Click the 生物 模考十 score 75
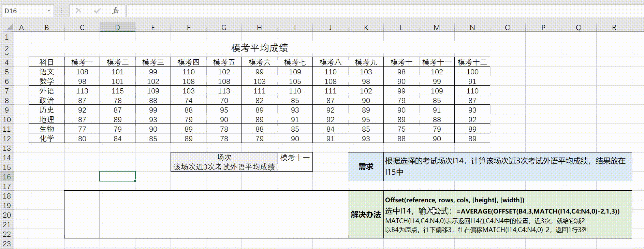Image resolution: width=644 pixels, height=249 pixels. 401,129
